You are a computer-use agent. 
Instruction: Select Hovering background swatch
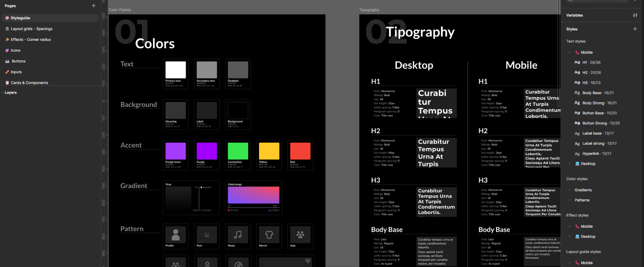175,111
